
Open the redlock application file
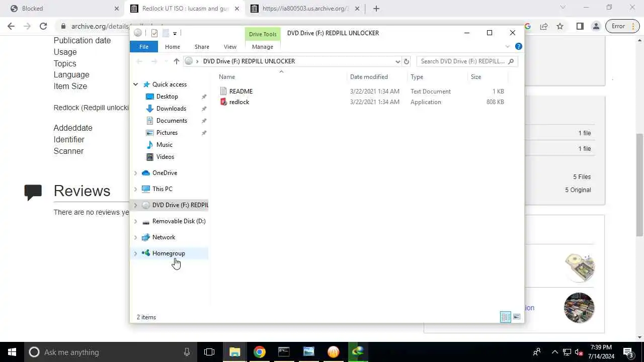click(239, 102)
